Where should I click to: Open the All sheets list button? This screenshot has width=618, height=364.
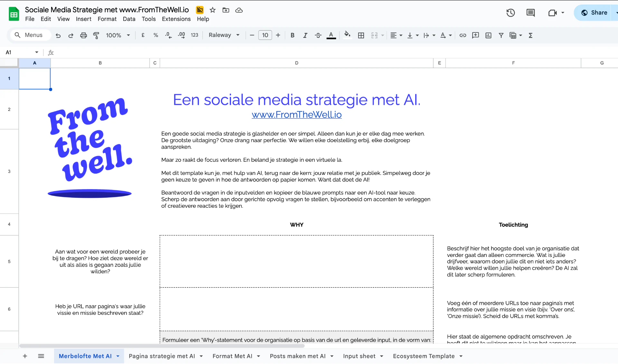[x=41, y=356]
